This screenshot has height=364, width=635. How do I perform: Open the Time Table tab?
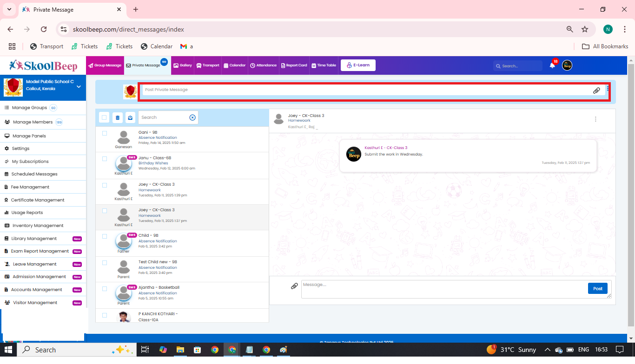(324, 65)
